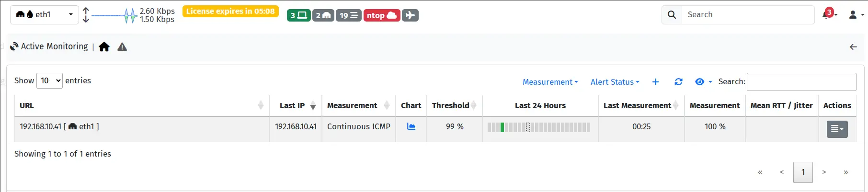Click the Chart column header

(411, 105)
